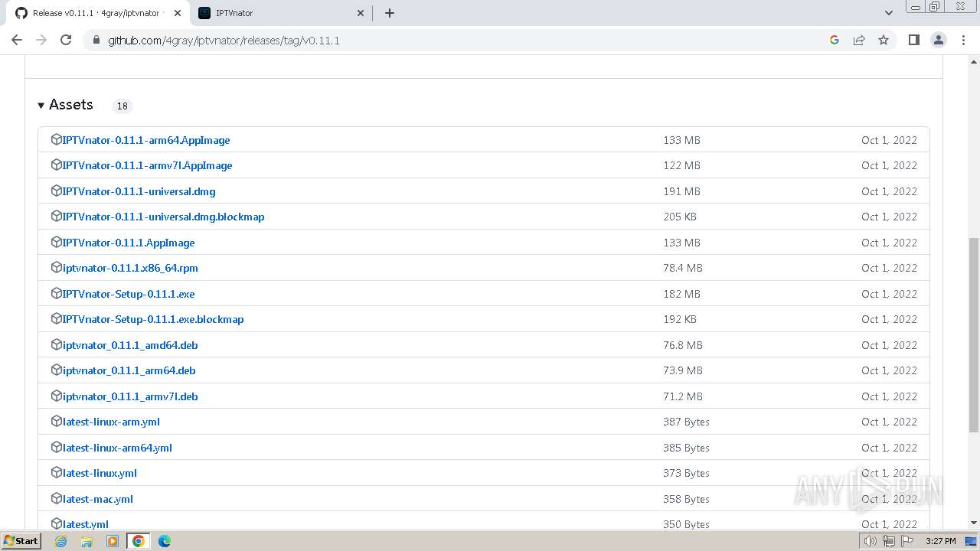The width and height of the screenshot is (980, 551).
Task: Click package icon beside Setup-0.11.1.exe
Action: [x=56, y=293]
